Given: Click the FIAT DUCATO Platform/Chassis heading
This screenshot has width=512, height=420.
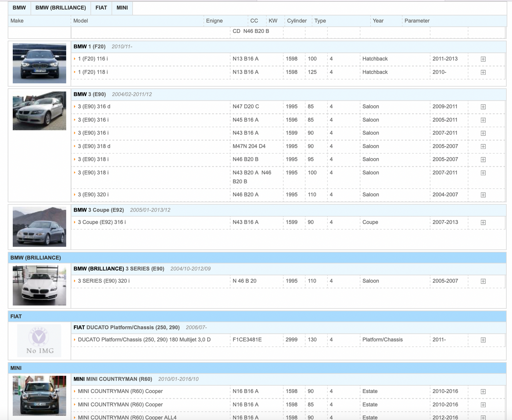Looking at the screenshot, I should (x=126, y=327).
